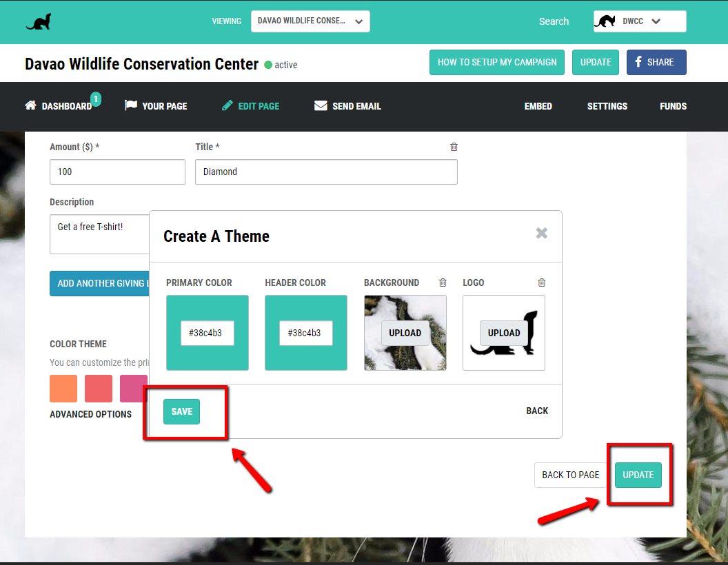Image resolution: width=728 pixels, height=565 pixels.
Task: Open the Your Page tab
Action: (156, 106)
